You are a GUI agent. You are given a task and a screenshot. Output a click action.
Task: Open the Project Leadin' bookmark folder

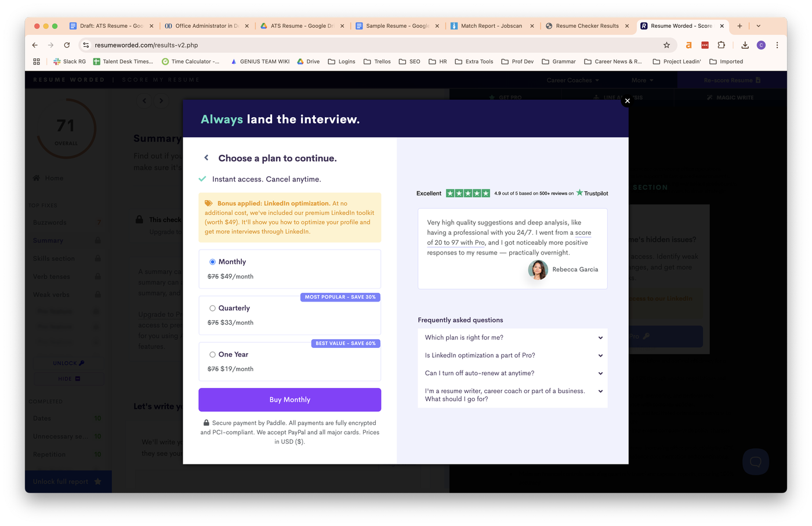coord(677,61)
